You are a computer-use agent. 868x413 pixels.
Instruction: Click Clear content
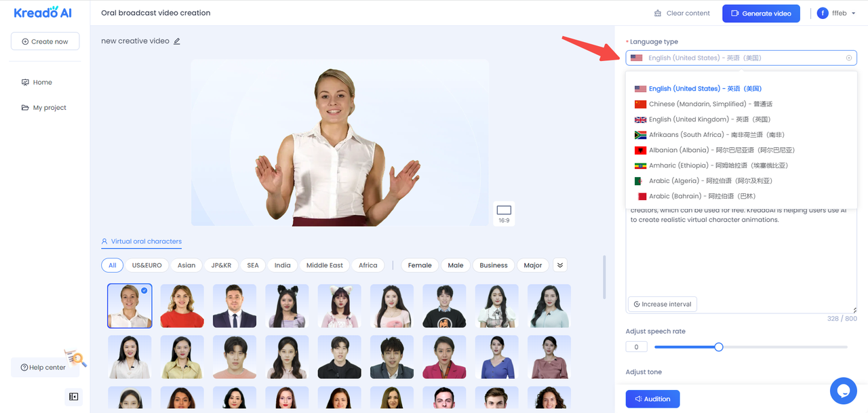click(682, 14)
